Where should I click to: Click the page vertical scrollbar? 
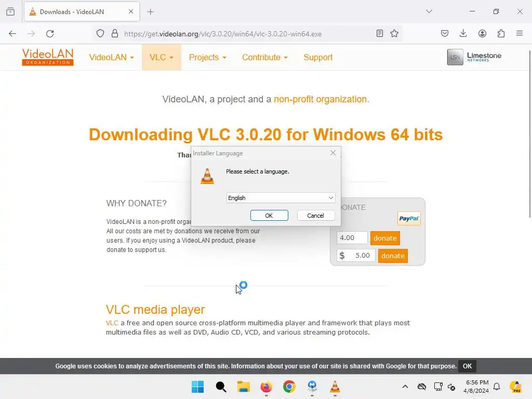530,134
